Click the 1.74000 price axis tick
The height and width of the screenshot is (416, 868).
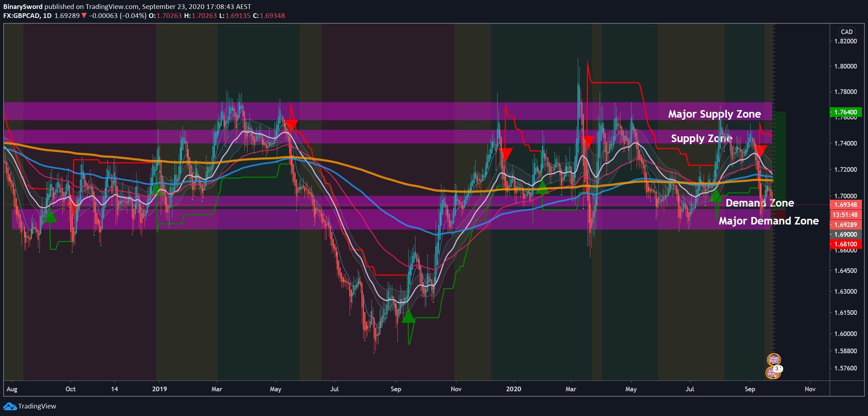[846, 143]
